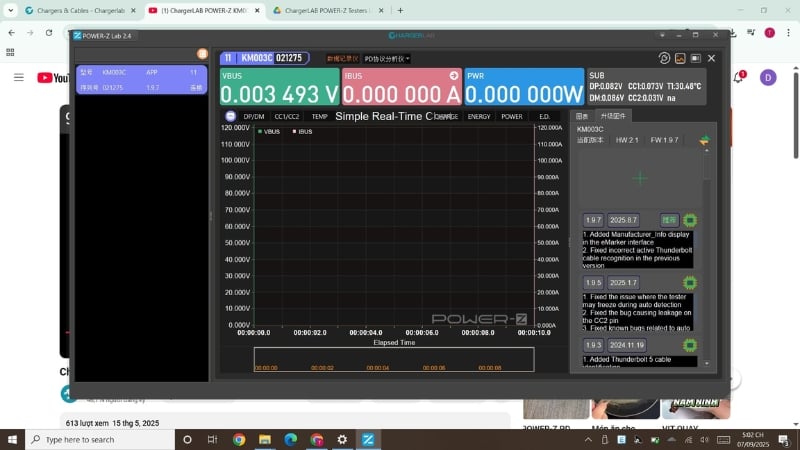Open Settings gear from taskbar

click(x=342, y=439)
